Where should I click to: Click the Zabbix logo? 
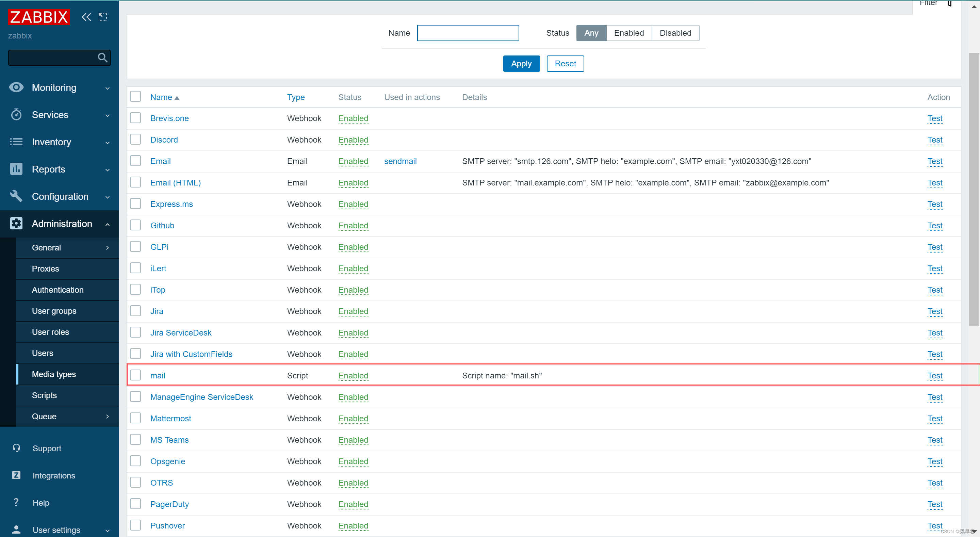[39, 17]
